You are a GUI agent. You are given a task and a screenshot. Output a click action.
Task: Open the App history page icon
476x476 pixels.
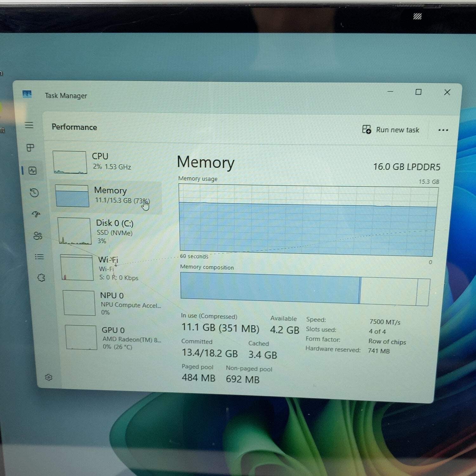pos(34,193)
